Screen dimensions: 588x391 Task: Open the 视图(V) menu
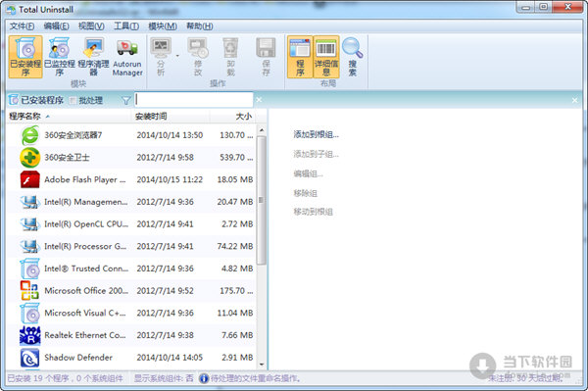click(x=91, y=25)
